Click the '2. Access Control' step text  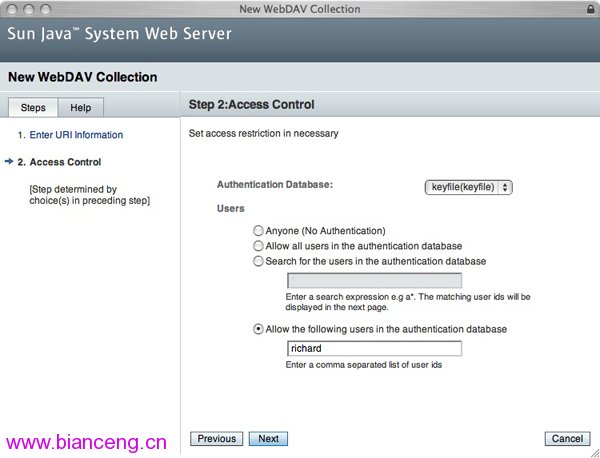59,162
